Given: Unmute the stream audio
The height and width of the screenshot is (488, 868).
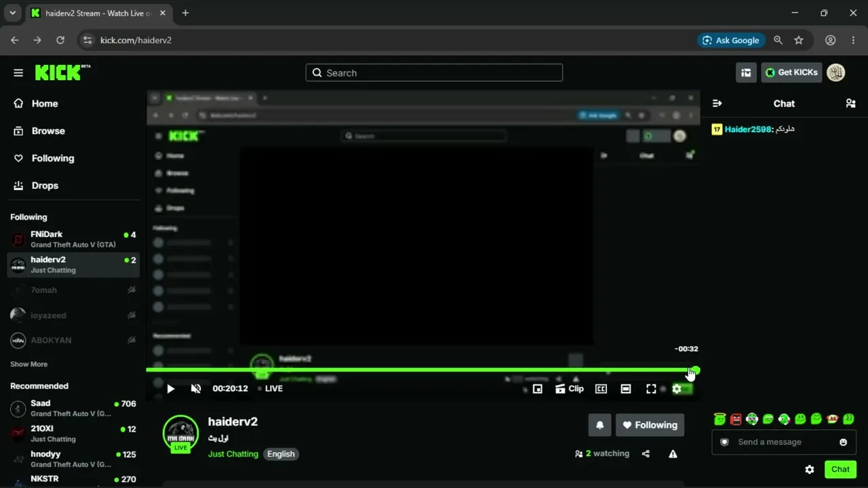Looking at the screenshot, I should point(196,388).
